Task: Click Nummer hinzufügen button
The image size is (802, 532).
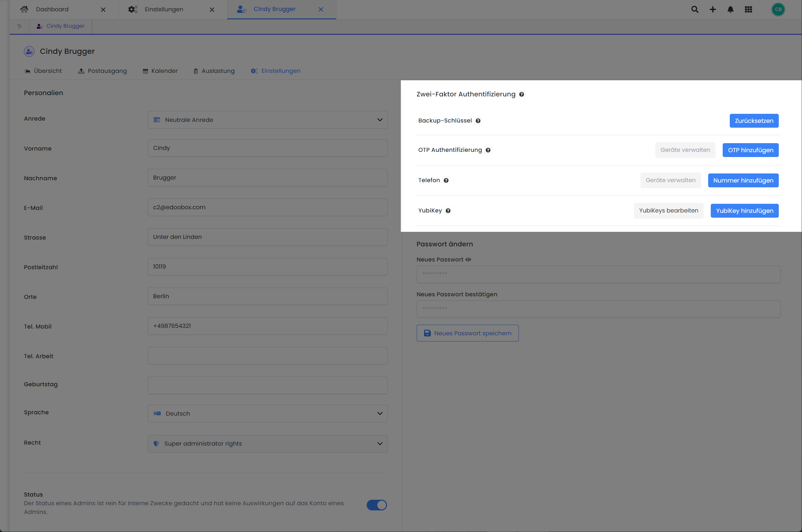Action: [743, 180]
